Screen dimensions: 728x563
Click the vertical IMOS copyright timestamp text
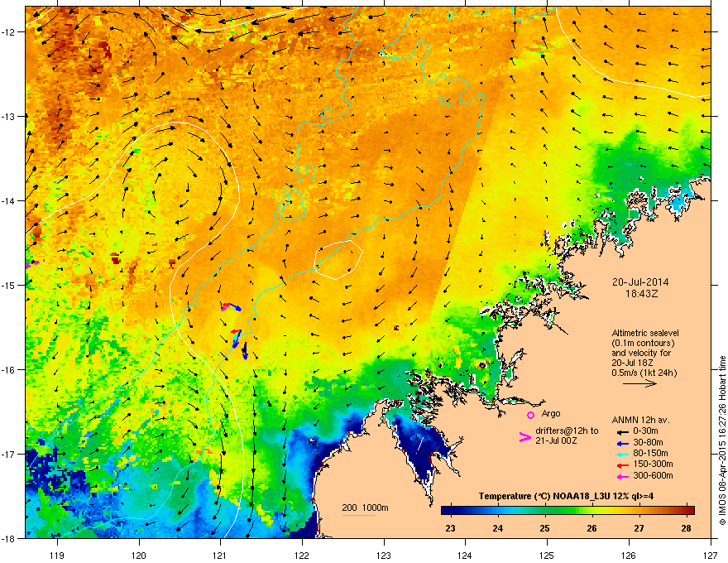coord(722,440)
